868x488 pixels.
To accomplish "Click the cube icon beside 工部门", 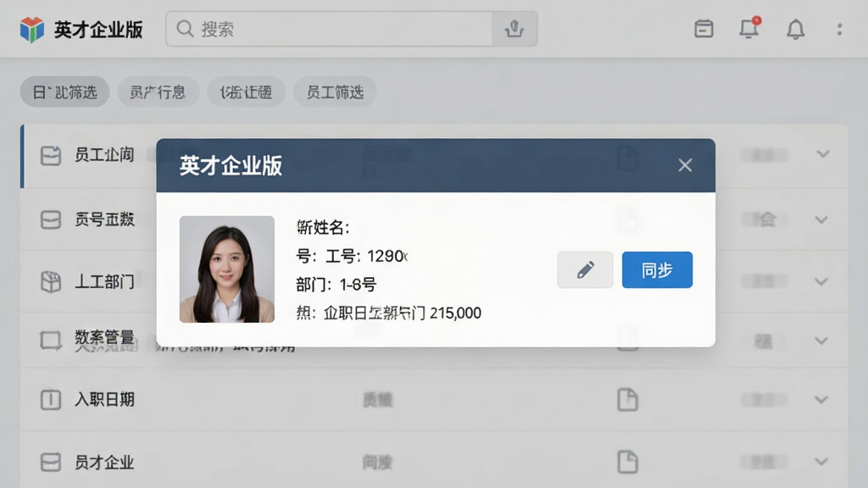I will pos(50,281).
